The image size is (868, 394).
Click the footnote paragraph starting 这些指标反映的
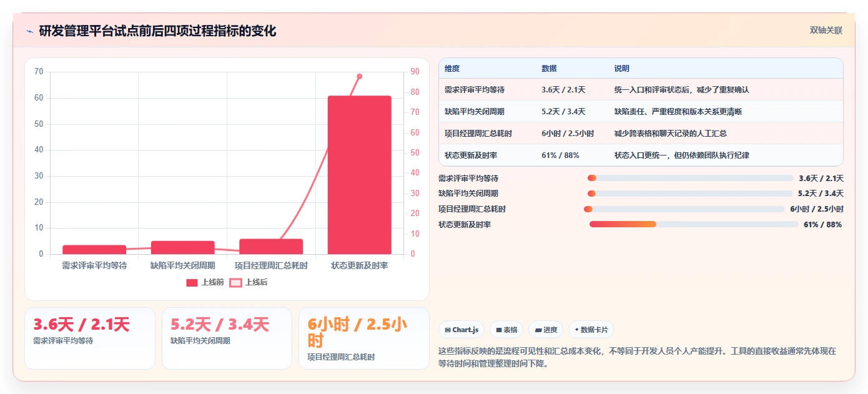coord(638,357)
